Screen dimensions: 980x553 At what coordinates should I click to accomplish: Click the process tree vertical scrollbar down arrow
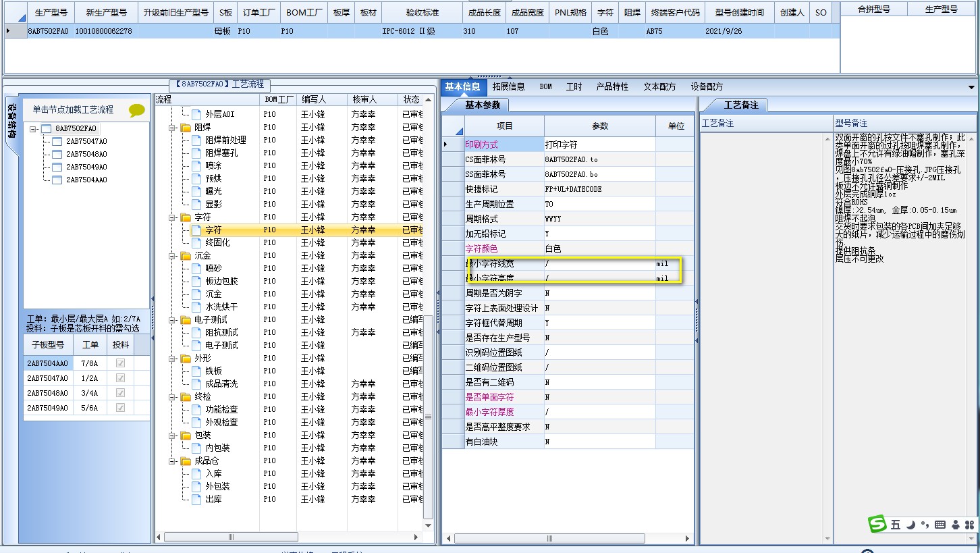click(x=428, y=524)
